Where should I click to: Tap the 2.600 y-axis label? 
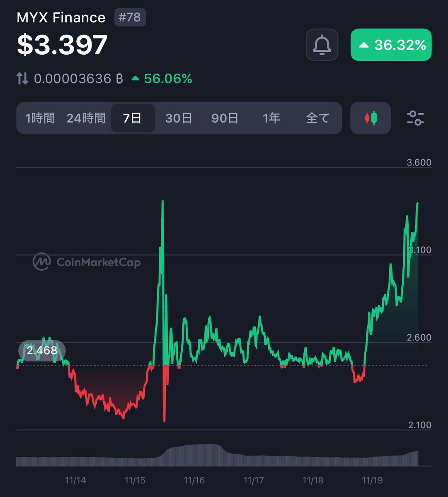(x=419, y=338)
